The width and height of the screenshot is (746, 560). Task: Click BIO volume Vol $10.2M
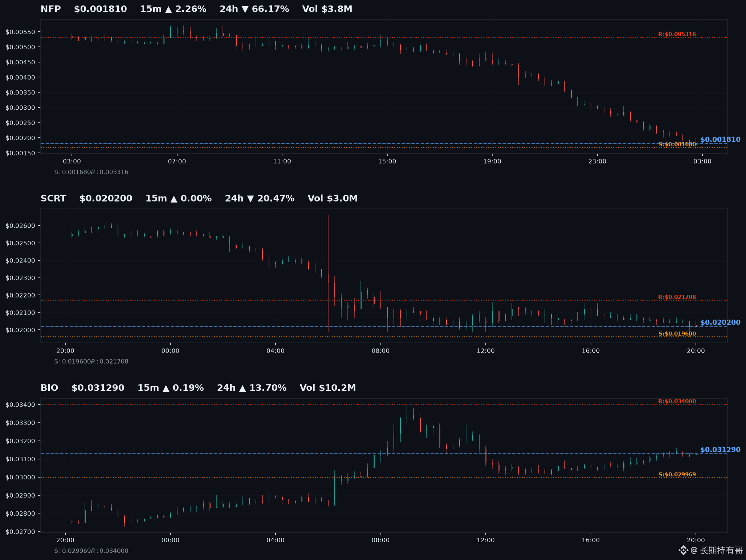point(328,388)
